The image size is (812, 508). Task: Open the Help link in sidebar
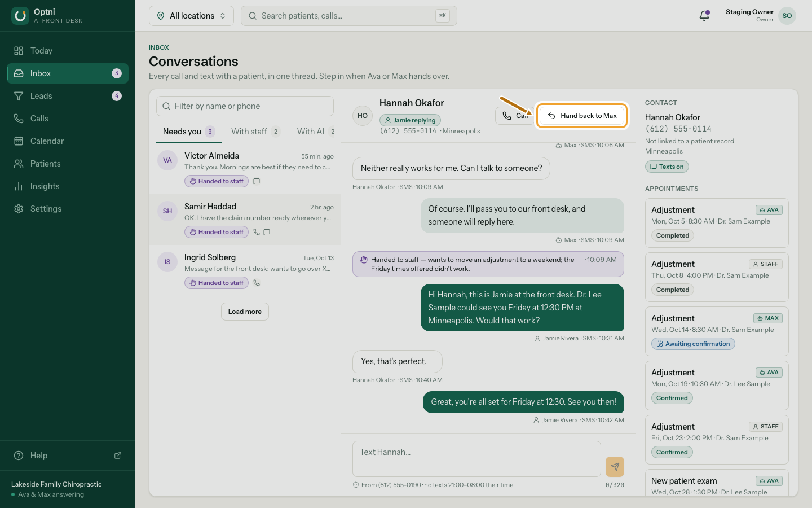pyautogui.click(x=68, y=456)
